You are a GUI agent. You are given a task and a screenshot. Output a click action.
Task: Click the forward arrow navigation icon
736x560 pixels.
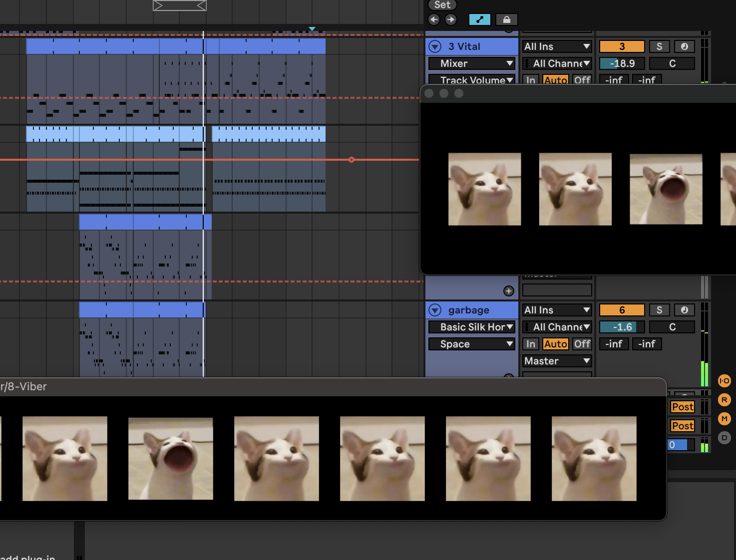click(x=450, y=19)
